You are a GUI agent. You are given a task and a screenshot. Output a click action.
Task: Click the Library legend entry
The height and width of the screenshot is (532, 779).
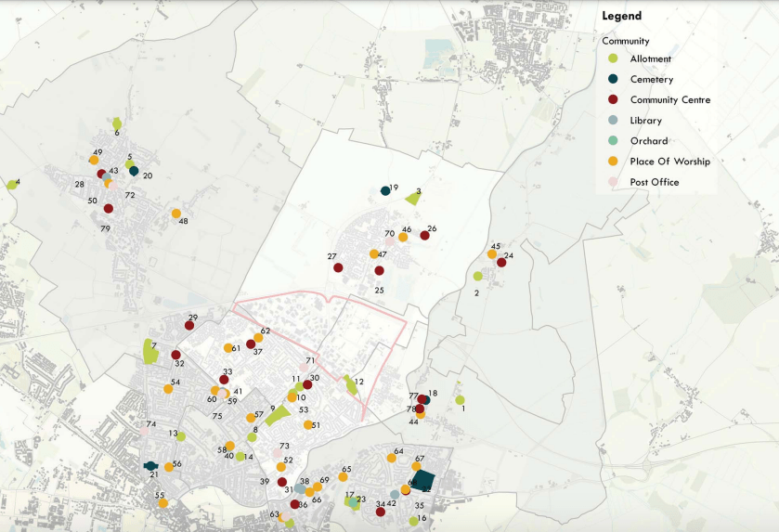click(x=645, y=121)
